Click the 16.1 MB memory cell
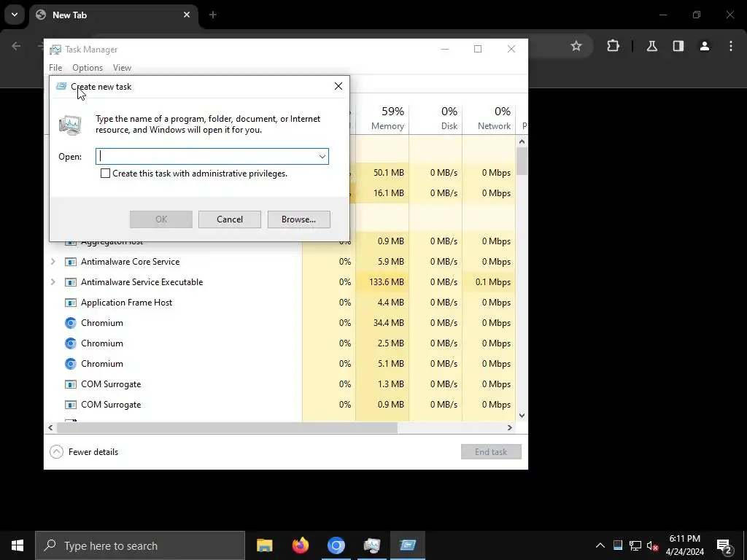747x560 pixels. tap(382, 192)
